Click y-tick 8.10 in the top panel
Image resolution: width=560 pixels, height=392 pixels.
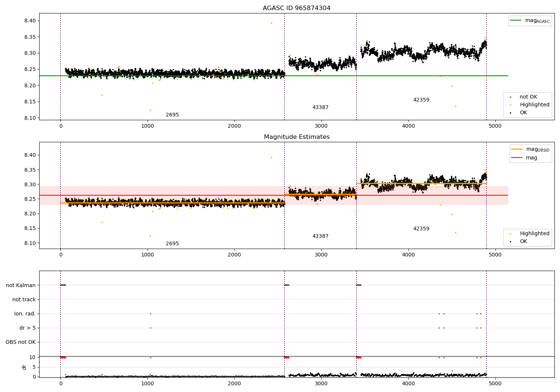30,118
